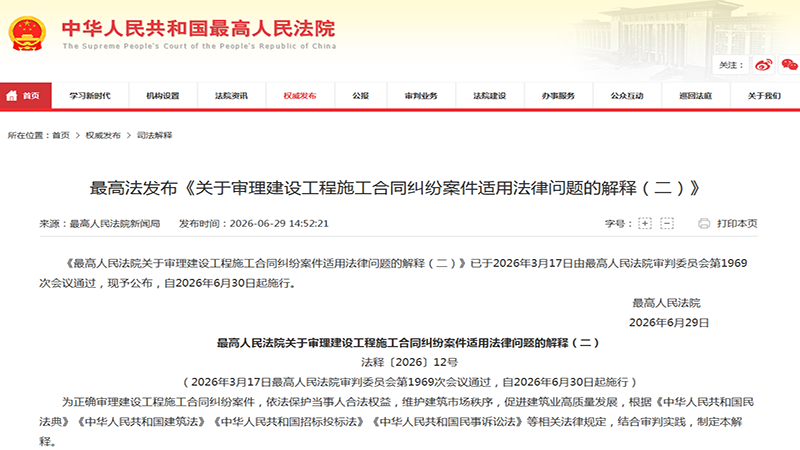The image size is (800, 450).
Task: Click the paragraph starting 为正确审理建设工程
Action: coord(397,421)
